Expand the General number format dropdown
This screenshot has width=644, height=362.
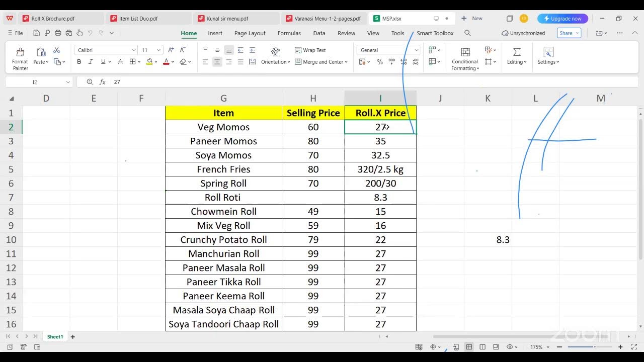416,50
